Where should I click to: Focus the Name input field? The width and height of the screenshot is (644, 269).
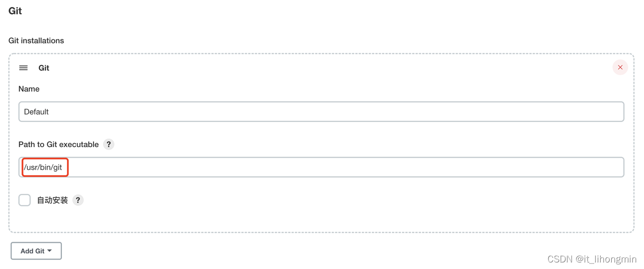pyautogui.click(x=321, y=112)
